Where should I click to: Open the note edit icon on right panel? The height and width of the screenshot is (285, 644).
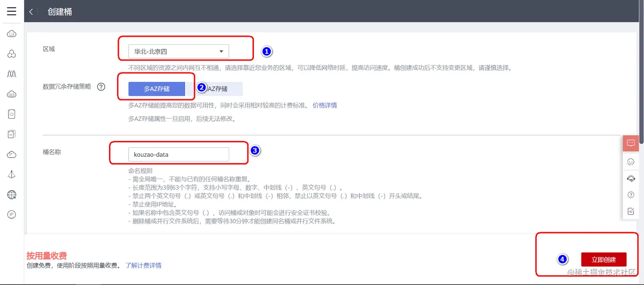click(x=631, y=211)
